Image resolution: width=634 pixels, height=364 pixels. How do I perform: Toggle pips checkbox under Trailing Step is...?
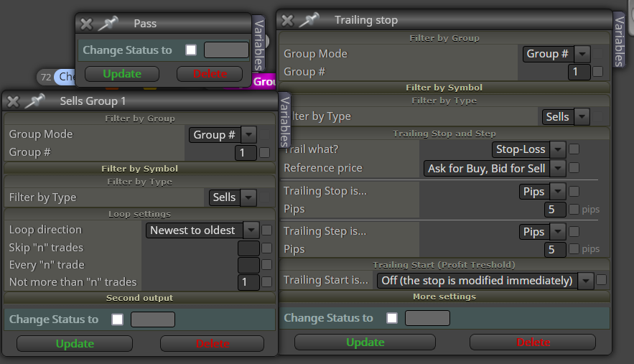click(x=574, y=248)
